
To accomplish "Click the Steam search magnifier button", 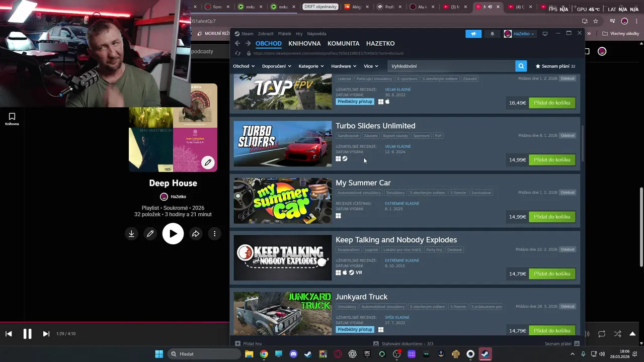I will pyautogui.click(x=521, y=66).
